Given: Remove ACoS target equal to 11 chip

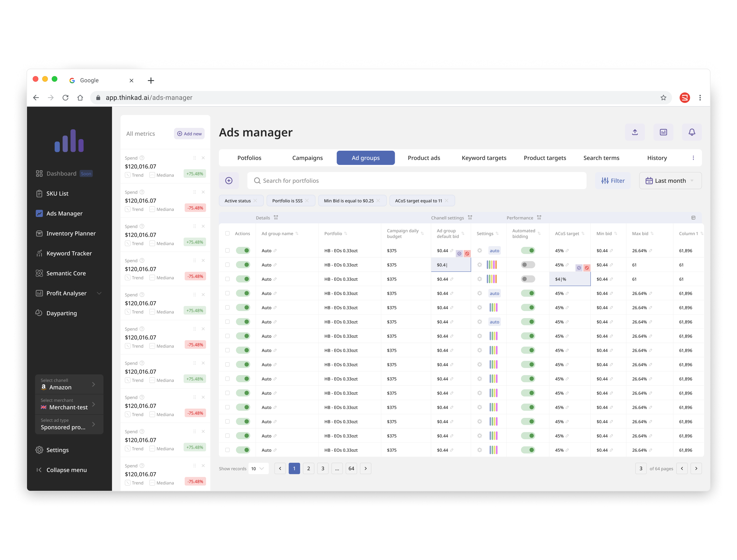Looking at the screenshot, I should coord(446,201).
